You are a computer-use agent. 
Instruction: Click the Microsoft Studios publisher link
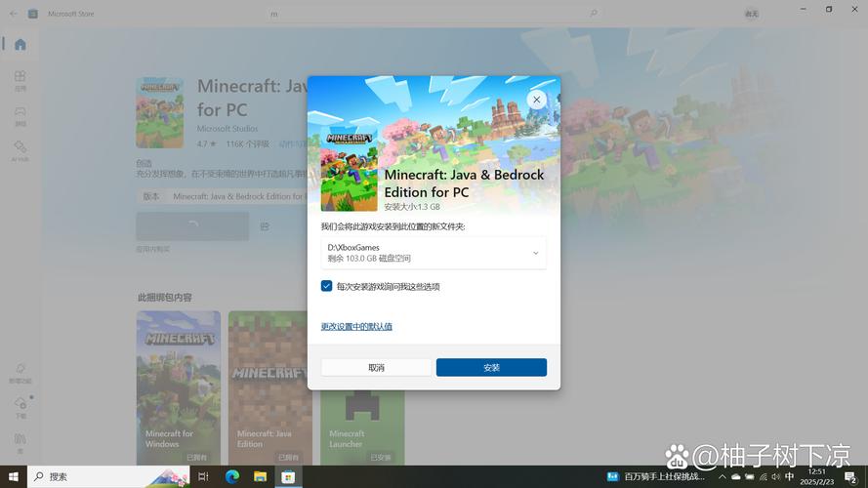[227, 129]
